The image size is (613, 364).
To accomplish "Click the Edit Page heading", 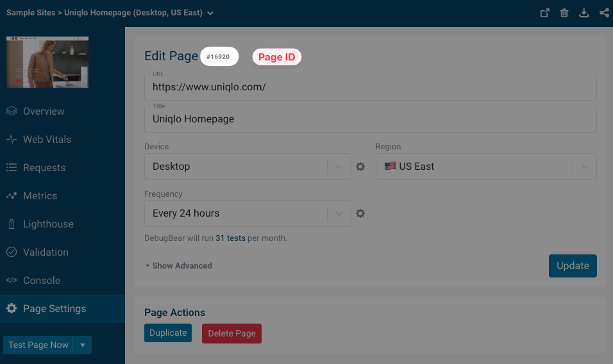I will pos(171,56).
